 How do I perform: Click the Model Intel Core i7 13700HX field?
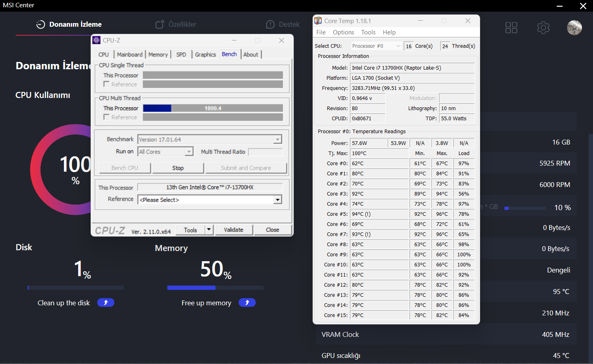412,68
